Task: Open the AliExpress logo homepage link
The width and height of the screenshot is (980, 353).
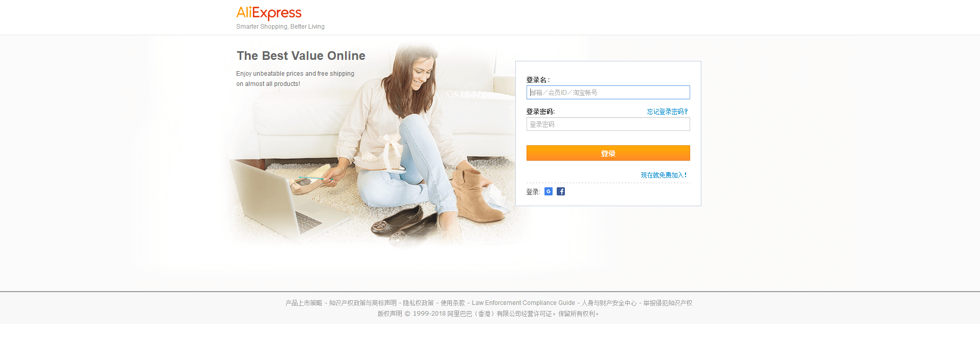Action: (269, 13)
